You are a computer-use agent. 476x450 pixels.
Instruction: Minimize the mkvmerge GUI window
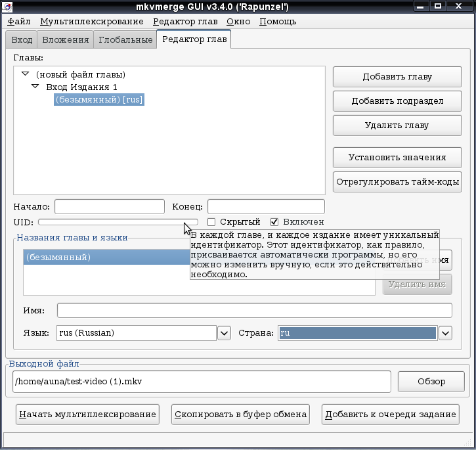[x=420, y=6]
